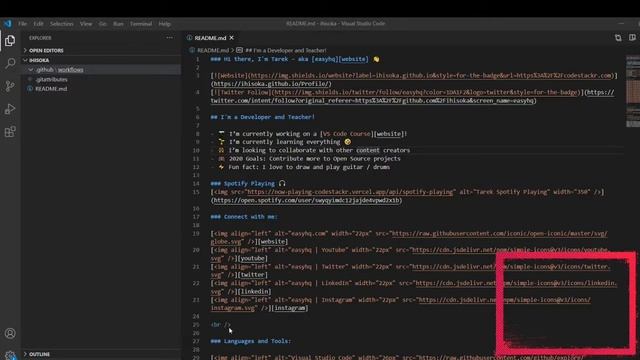Click the raw.githubusercontent.com globe.svg URL
This screenshot has width=640, height=360.
[x=409, y=238]
